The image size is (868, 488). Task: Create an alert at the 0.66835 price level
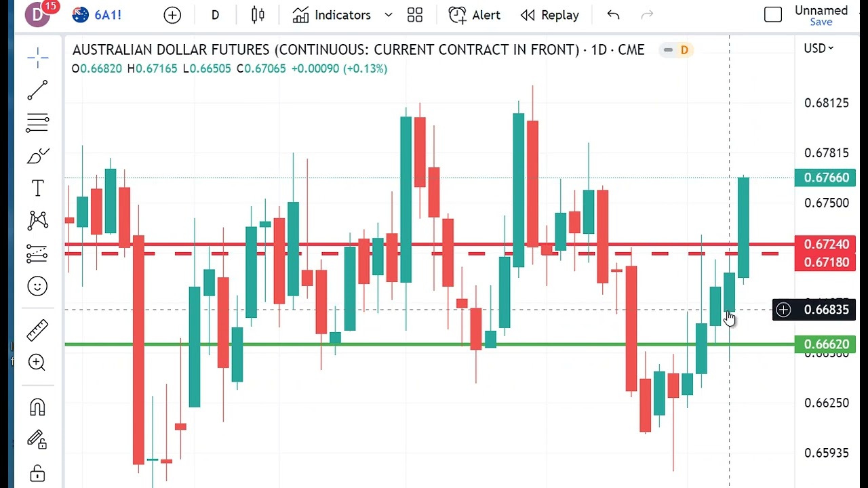click(x=783, y=310)
